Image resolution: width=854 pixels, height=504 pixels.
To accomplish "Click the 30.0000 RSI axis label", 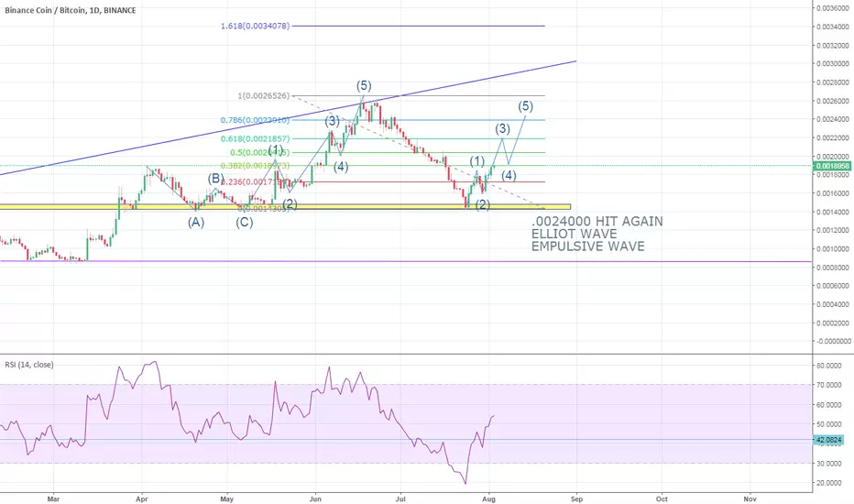I will click(x=828, y=463).
